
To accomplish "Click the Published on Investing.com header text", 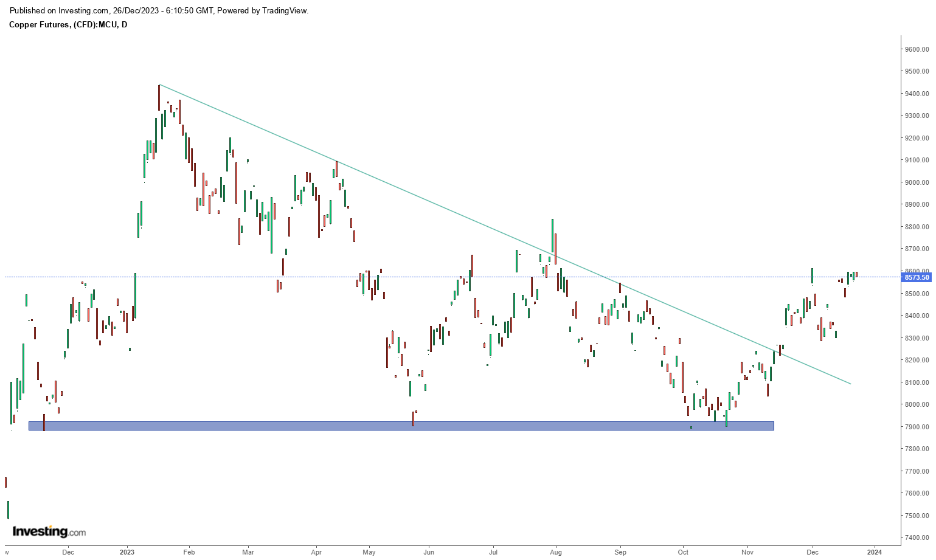I will point(159,11).
